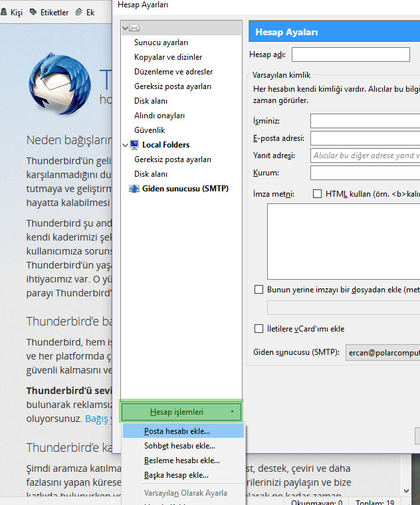Click the İmza metni text area

click(344, 242)
